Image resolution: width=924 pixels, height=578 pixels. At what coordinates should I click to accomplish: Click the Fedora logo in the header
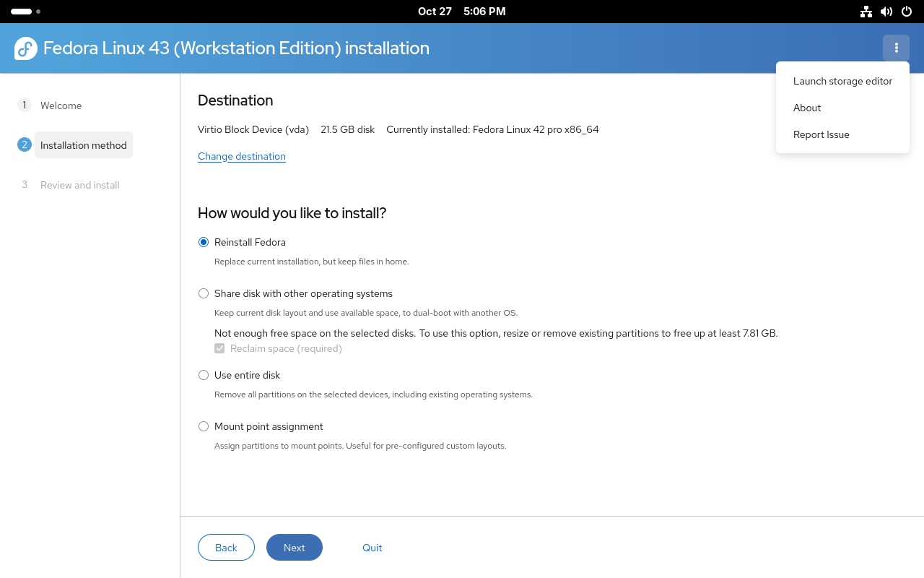(x=25, y=48)
